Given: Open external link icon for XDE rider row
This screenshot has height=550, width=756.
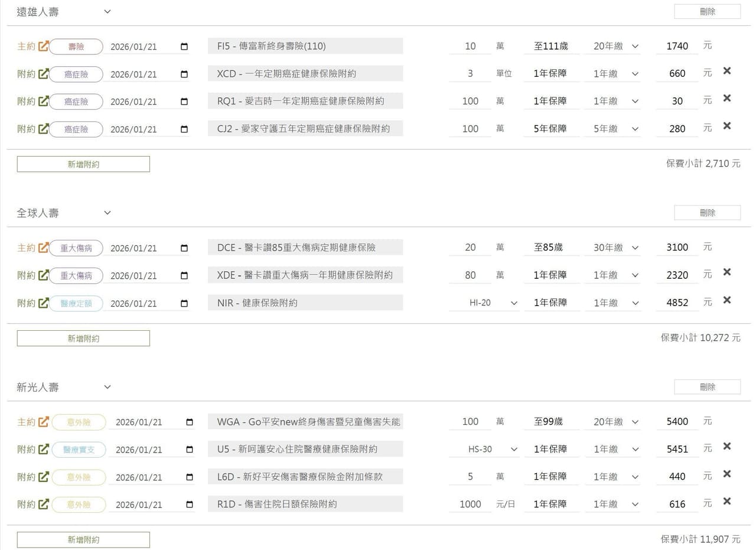Looking at the screenshot, I should point(43,275).
